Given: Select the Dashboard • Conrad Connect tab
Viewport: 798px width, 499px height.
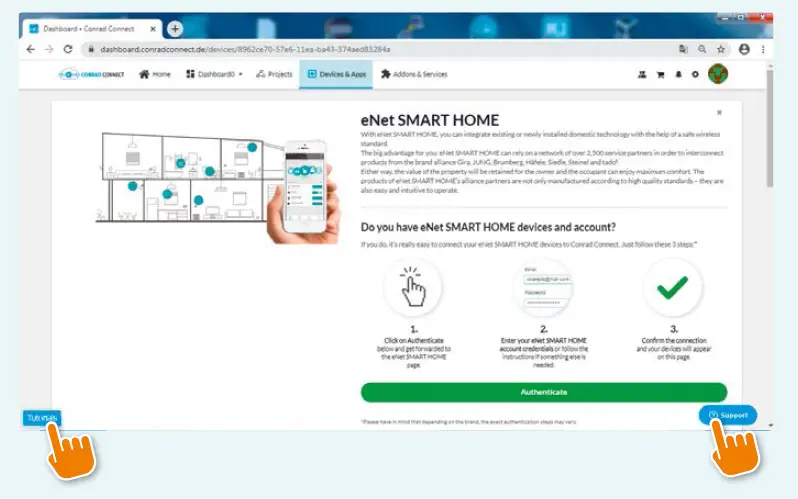Looking at the screenshot, I should (92, 29).
